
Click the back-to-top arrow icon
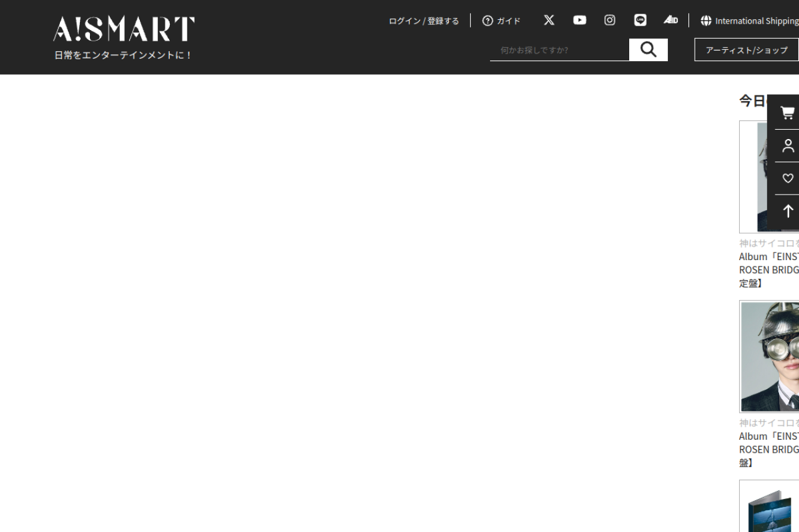[788, 211]
